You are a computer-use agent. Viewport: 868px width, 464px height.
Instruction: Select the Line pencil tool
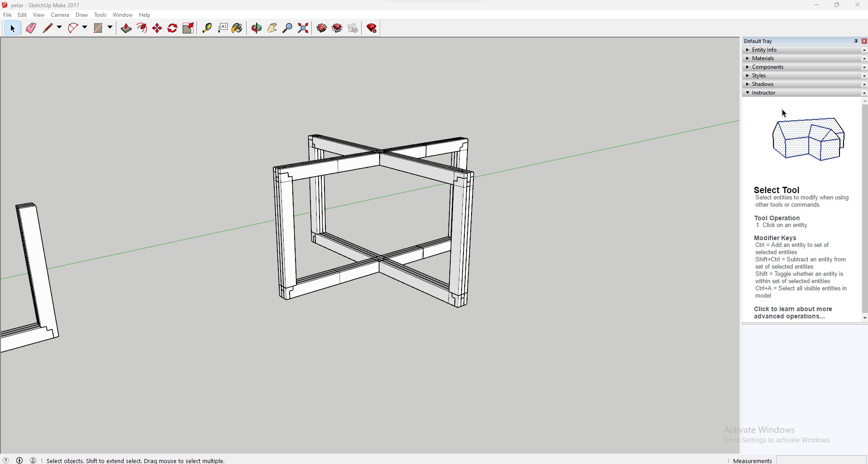click(48, 28)
